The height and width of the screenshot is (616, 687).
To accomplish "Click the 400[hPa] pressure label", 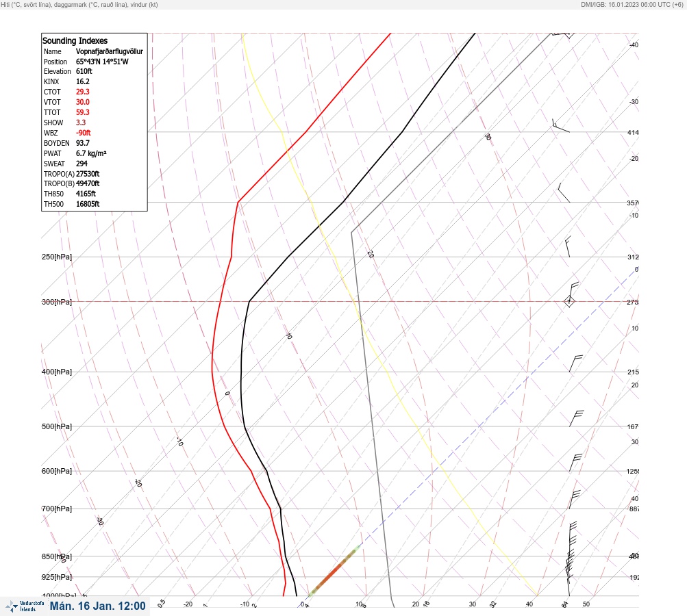I will pyautogui.click(x=57, y=372).
